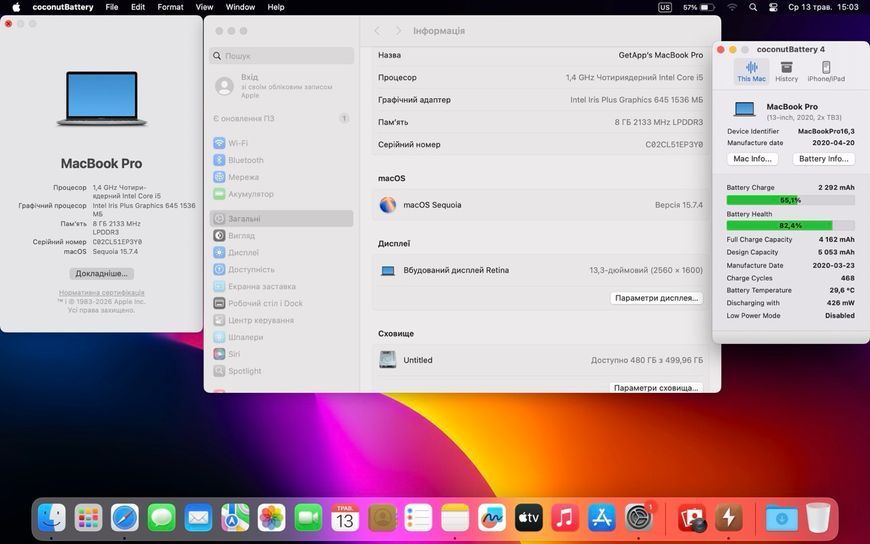The width and height of the screenshot is (870, 544).
Task: Open the Format menu
Action: [x=170, y=7]
